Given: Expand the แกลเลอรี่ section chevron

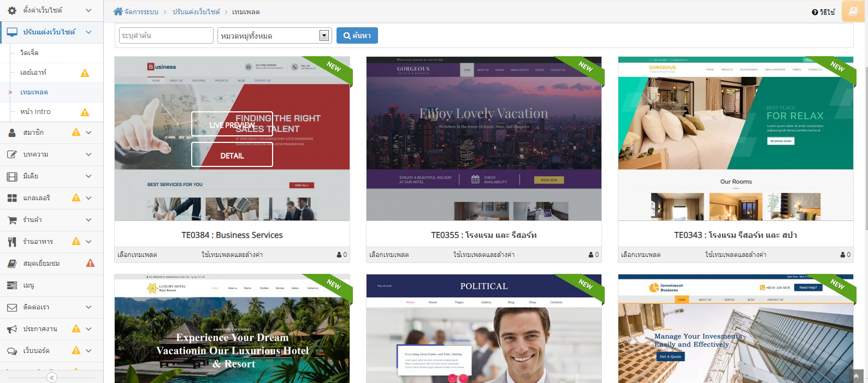Looking at the screenshot, I should point(88,198).
